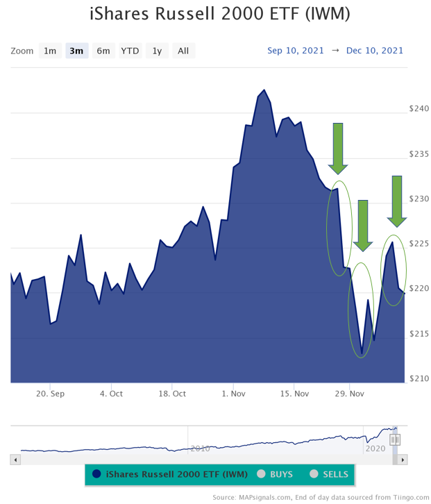Choose the 1y zoom button
Image resolution: width=431 pixels, height=504 pixels.
tap(157, 51)
